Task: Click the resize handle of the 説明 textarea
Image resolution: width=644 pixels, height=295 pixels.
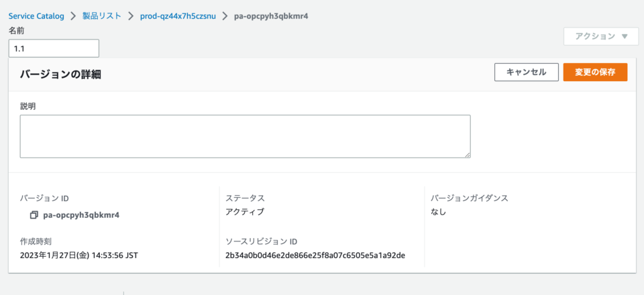Action: coord(468,155)
